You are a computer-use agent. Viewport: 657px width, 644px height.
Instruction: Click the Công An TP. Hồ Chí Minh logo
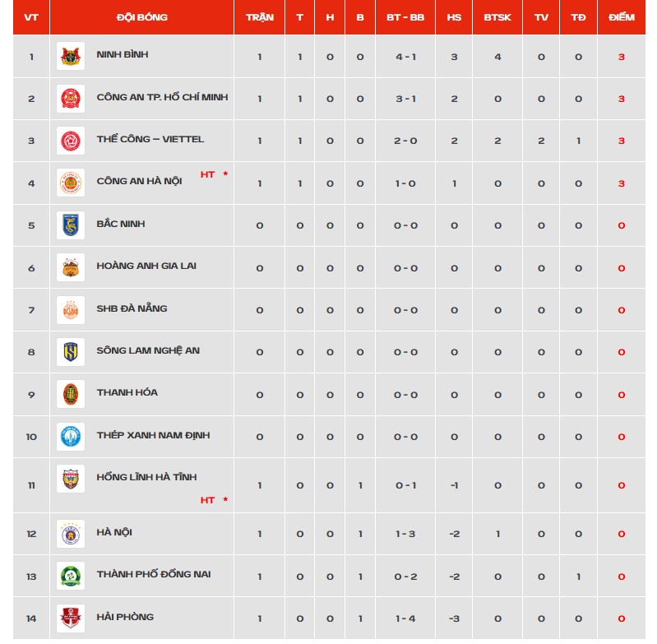(71, 99)
